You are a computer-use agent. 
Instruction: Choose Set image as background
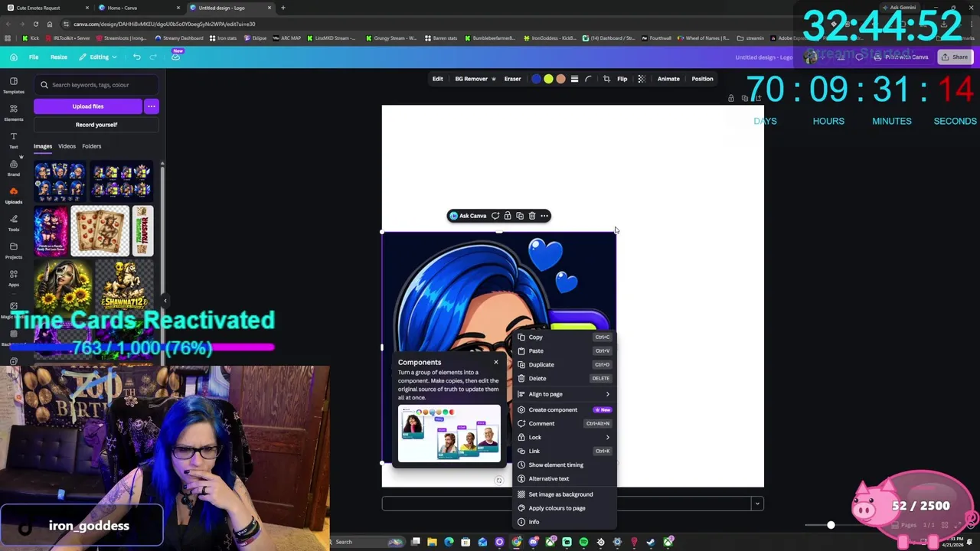click(565, 494)
